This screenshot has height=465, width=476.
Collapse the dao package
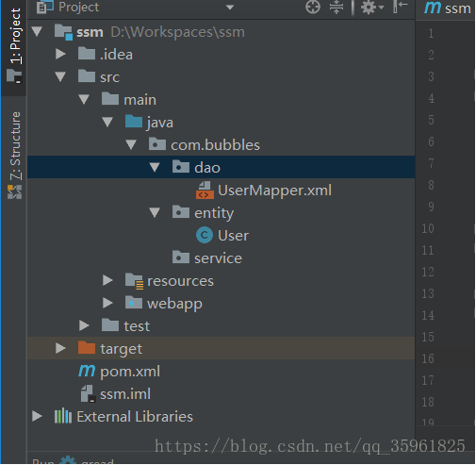[x=155, y=167]
